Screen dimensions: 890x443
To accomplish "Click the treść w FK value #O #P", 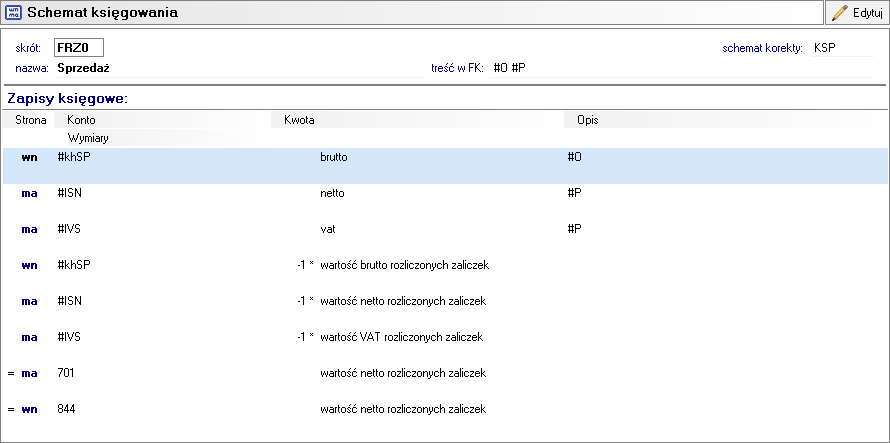I will click(510, 68).
